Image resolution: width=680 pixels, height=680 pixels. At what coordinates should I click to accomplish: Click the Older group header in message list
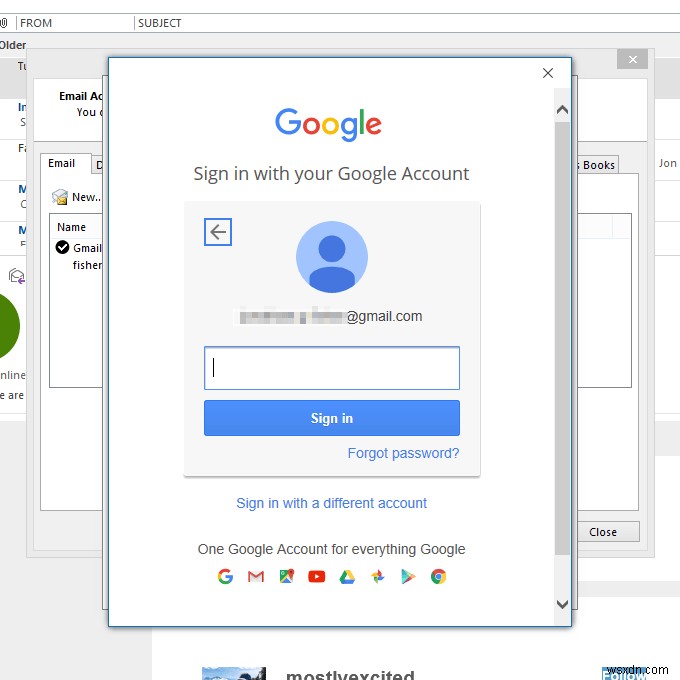[x=13, y=45]
